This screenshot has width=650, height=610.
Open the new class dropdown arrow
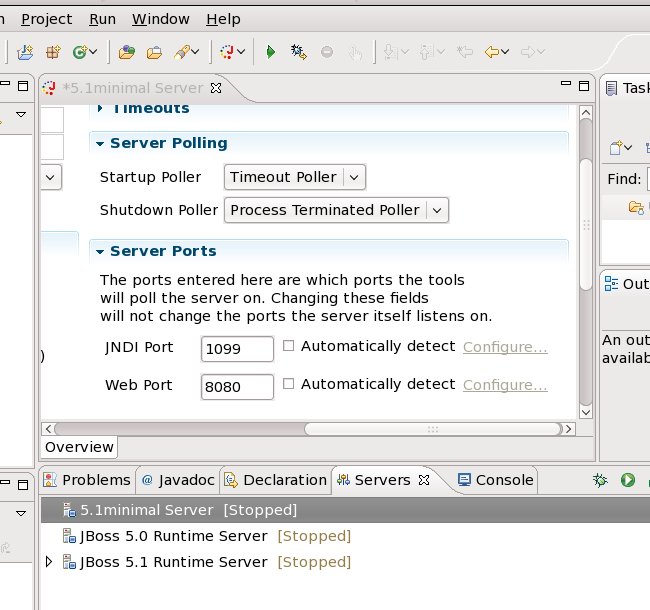[x=93, y=52]
